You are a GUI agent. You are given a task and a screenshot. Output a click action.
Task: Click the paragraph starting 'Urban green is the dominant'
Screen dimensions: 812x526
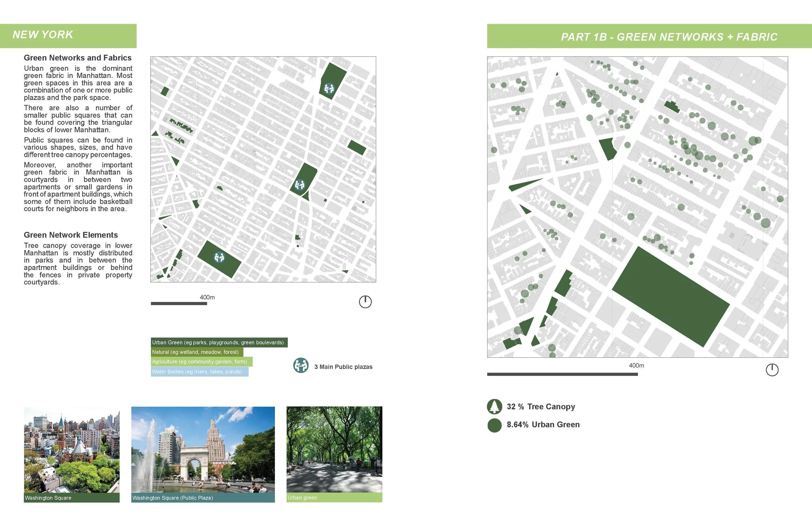tap(78, 83)
